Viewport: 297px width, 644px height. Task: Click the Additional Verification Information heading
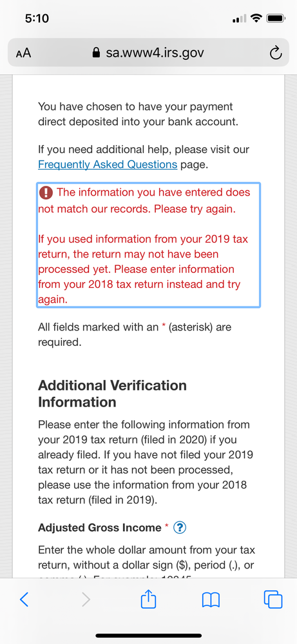tap(112, 394)
